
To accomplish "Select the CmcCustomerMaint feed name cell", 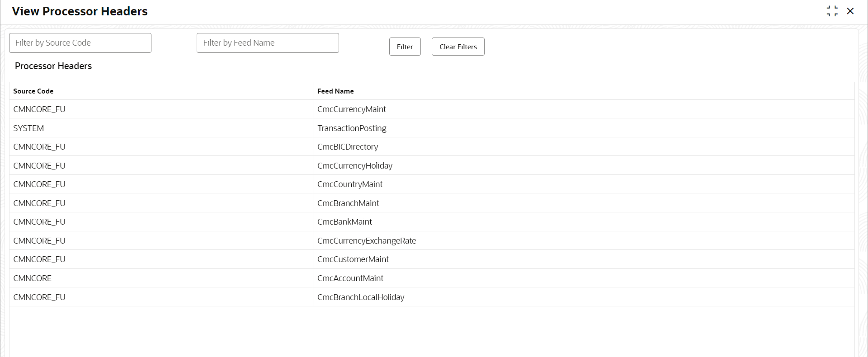I will click(x=584, y=259).
